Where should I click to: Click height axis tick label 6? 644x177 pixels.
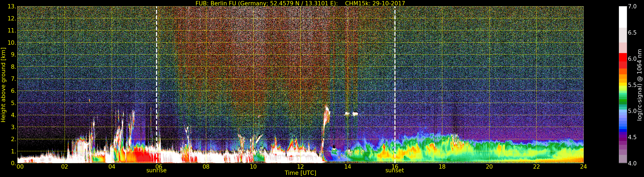click(13, 91)
